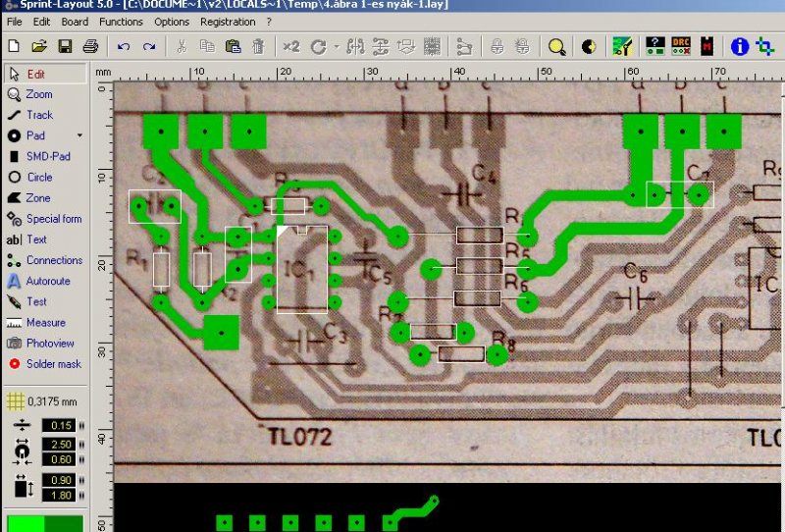Click the New file icon
785x532 pixels.
[14, 46]
